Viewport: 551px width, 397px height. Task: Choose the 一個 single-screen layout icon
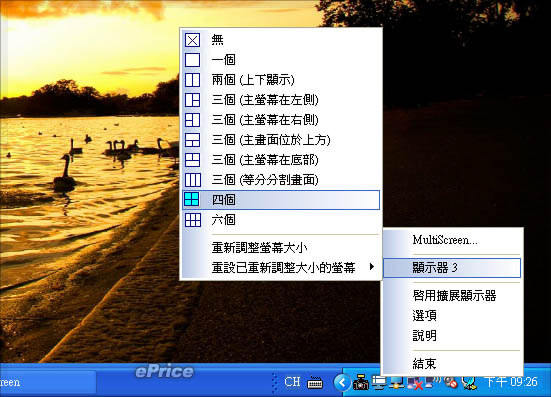click(x=192, y=60)
